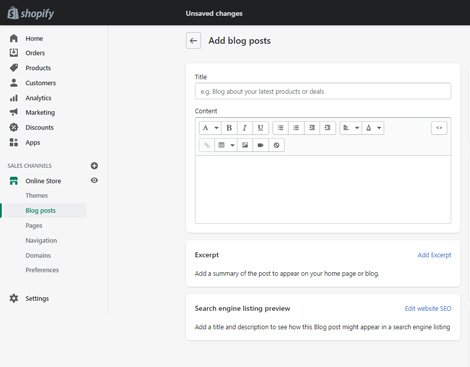Image resolution: width=470 pixels, height=367 pixels.
Task: Click the insert link icon
Action: point(207,145)
